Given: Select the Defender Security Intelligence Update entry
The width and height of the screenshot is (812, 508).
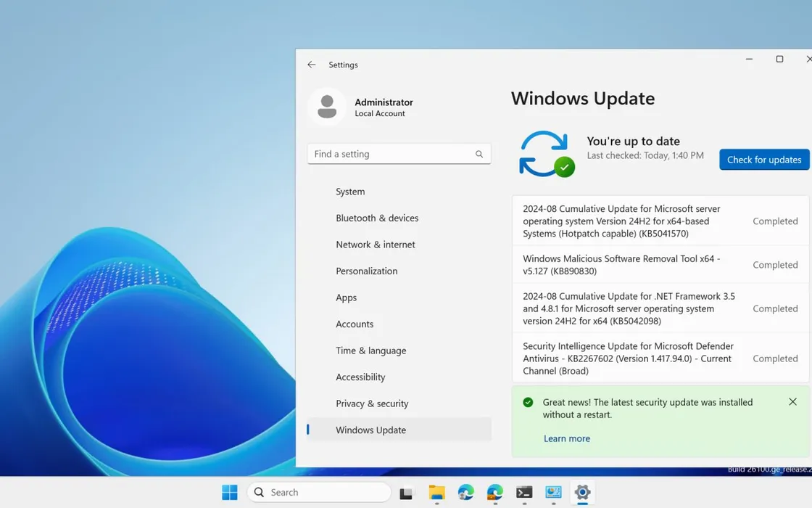Looking at the screenshot, I should click(x=660, y=359).
